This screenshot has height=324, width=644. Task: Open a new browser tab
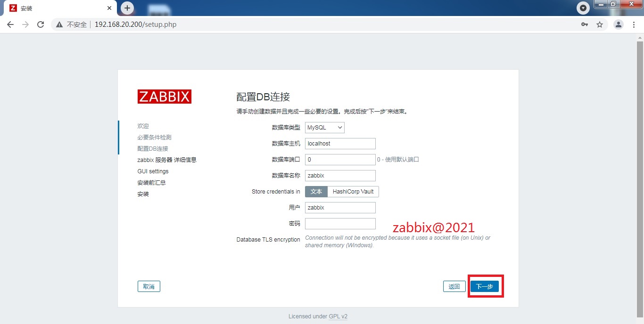click(127, 8)
